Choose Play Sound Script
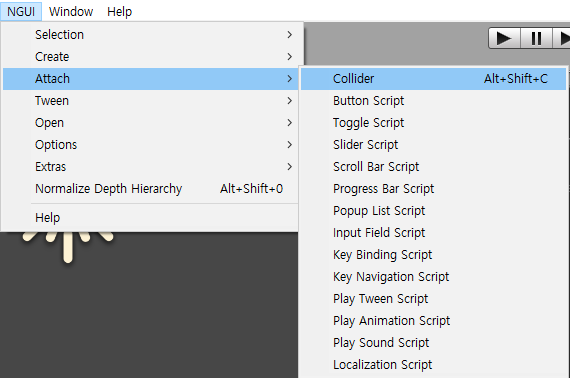Viewport: 570px width, 378px height. (x=433, y=343)
